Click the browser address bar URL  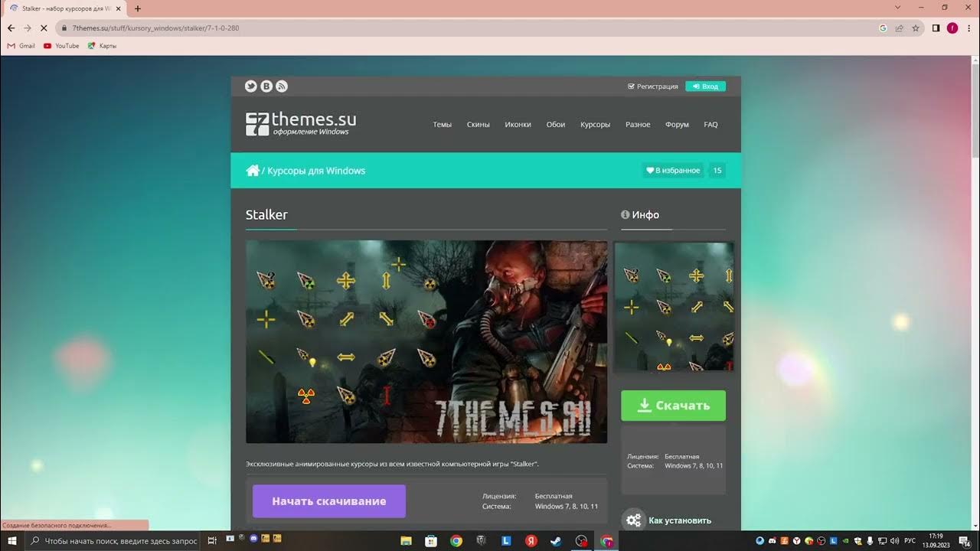click(155, 28)
